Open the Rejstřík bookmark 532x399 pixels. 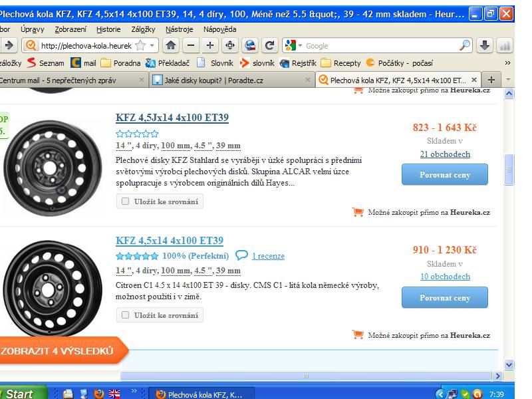tap(298, 63)
